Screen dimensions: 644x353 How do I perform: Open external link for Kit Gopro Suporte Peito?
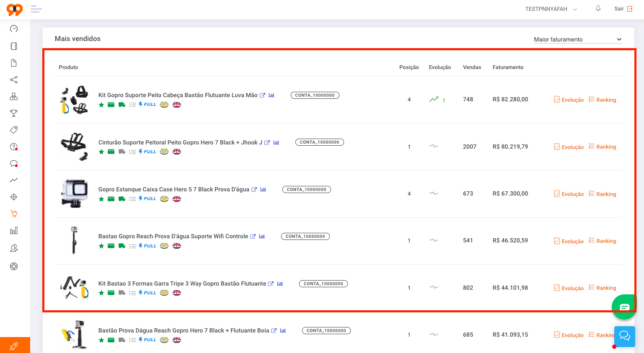[262, 95]
